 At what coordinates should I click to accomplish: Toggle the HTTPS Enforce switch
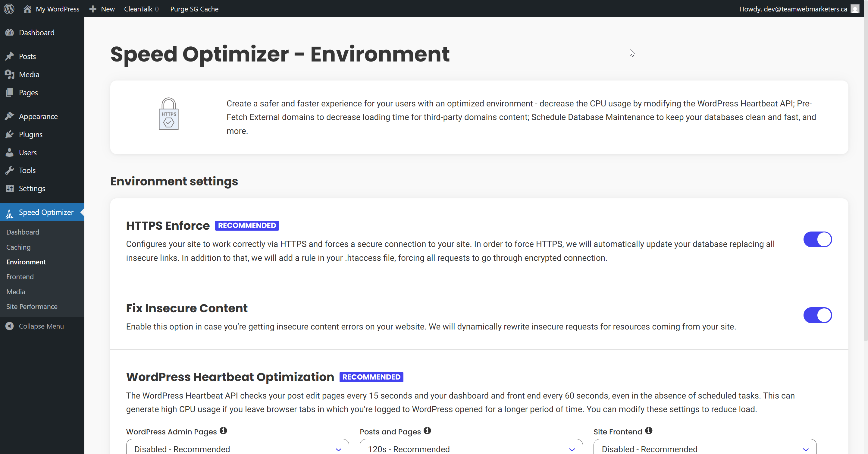817,239
